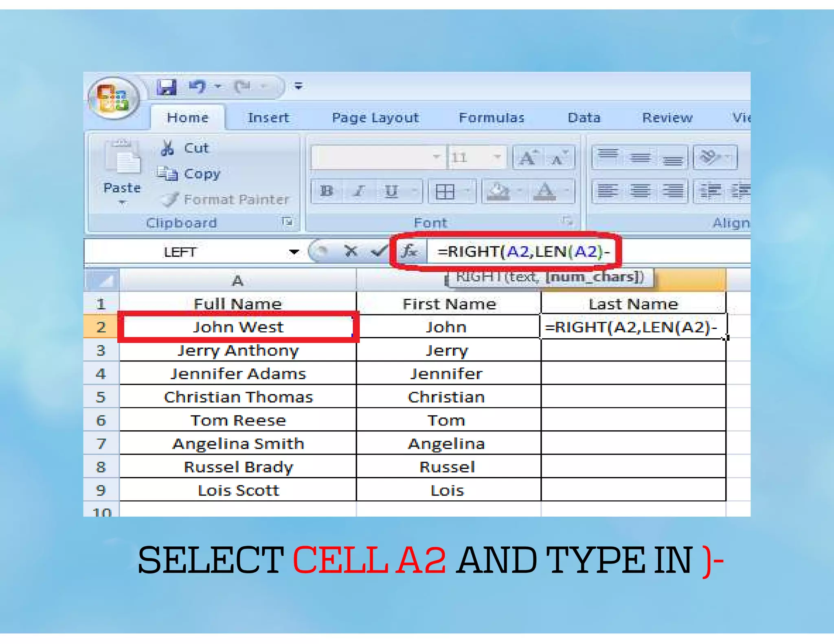Open the Page Layout tab
This screenshot has width=834, height=644.
click(375, 118)
